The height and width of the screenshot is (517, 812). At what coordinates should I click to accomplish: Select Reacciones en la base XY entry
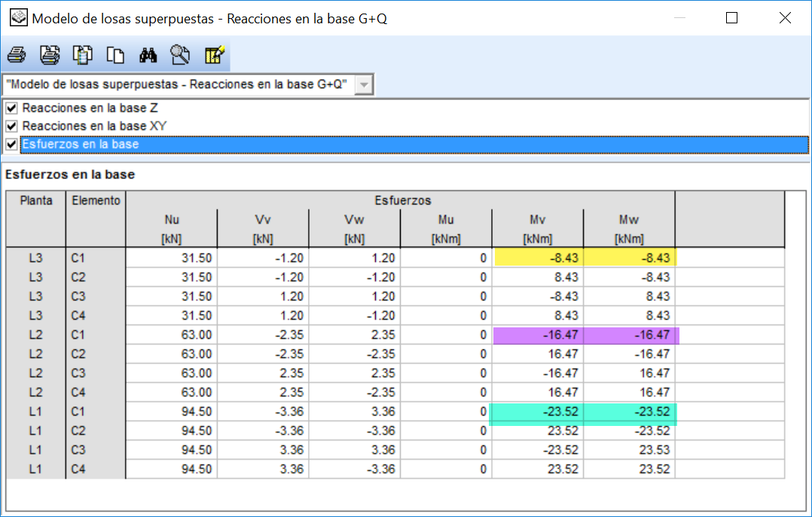pos(94,126)
